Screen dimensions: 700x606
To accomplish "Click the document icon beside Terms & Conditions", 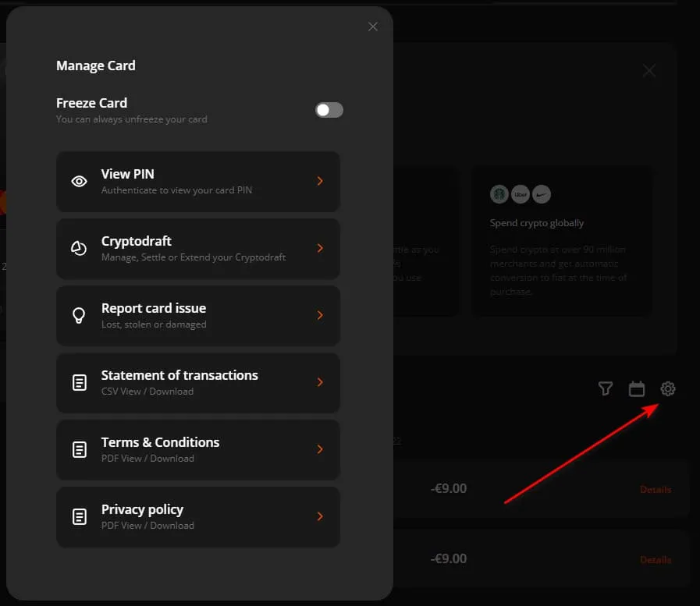I will [80, 449].
